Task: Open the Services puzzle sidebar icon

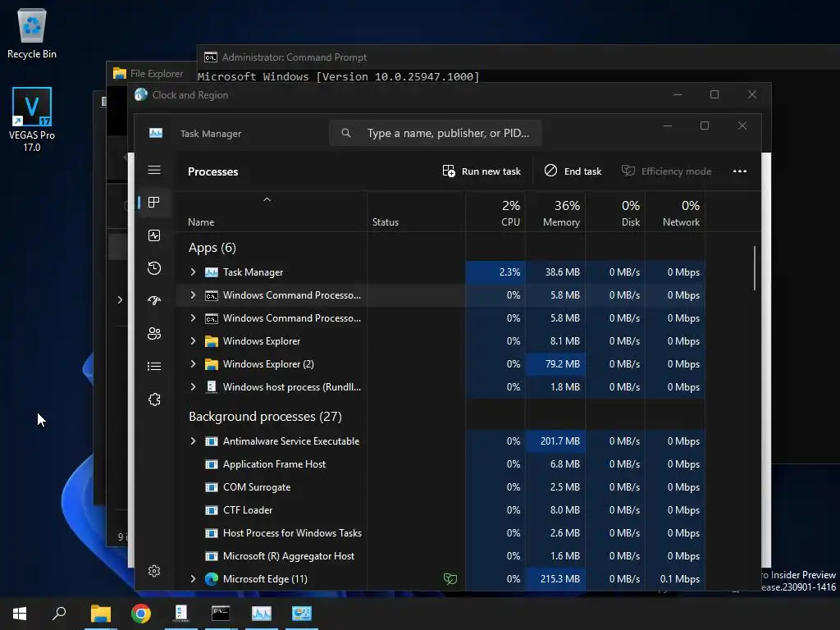Action: (x=154, y=399)
